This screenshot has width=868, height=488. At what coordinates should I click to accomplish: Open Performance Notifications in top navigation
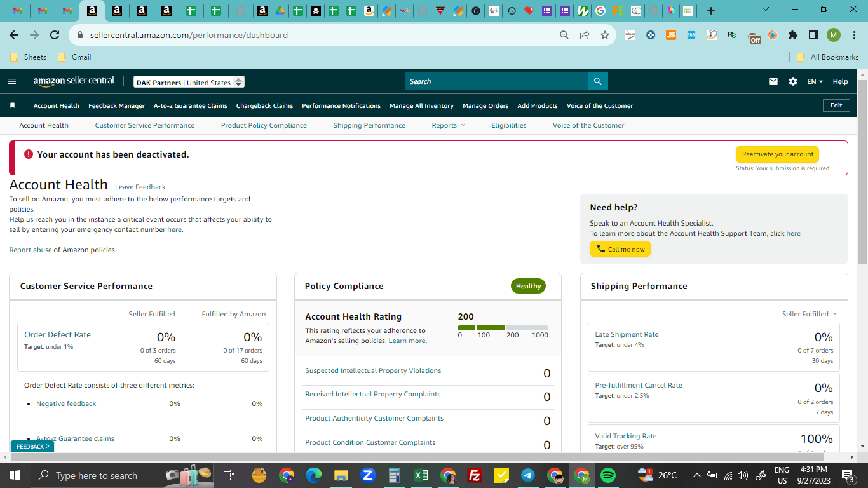341,105
